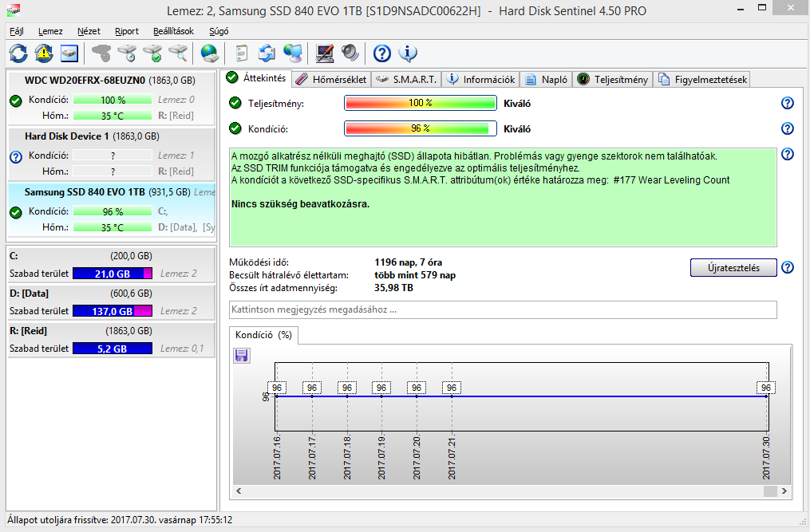The height and width of the screenshot is (532, 810).
Task: Switch to the Hőmérséklet tab
Action: point(332,80)
